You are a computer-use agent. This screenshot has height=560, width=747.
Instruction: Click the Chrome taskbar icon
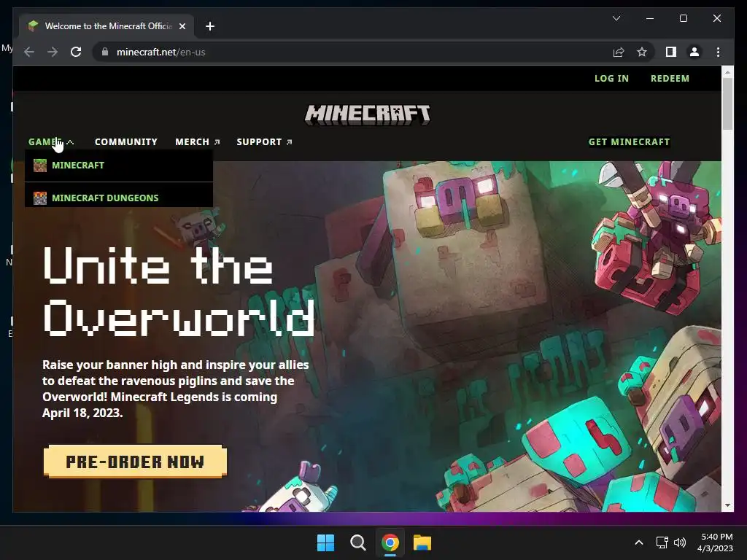(390, 542)
